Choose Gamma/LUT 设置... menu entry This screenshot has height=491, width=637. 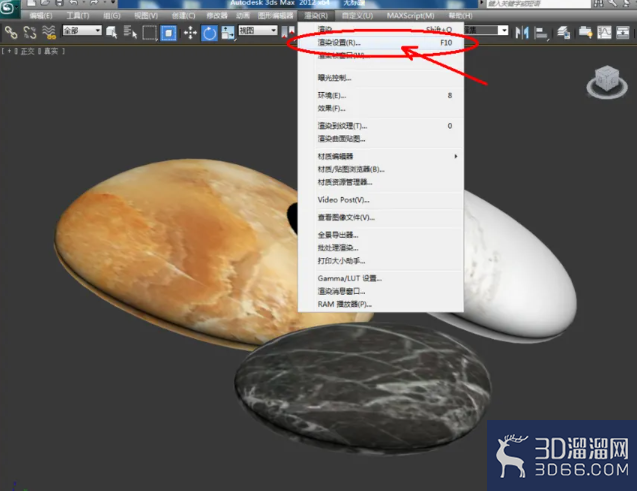pos(381,279)
